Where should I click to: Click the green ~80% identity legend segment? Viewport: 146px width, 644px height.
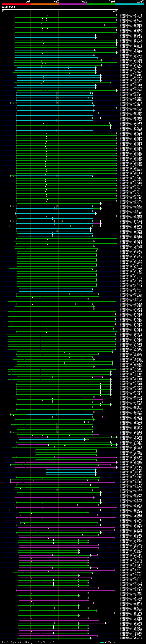click(101, 4)
